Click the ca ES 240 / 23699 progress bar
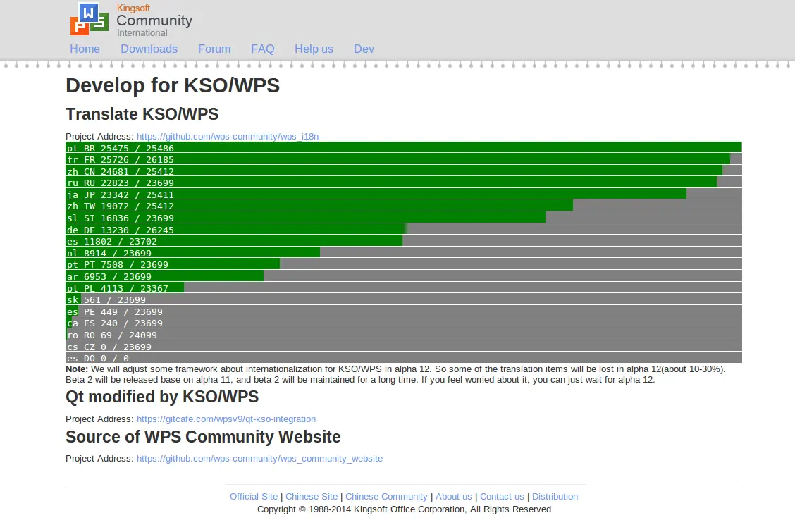 click(x=404, y=323)
